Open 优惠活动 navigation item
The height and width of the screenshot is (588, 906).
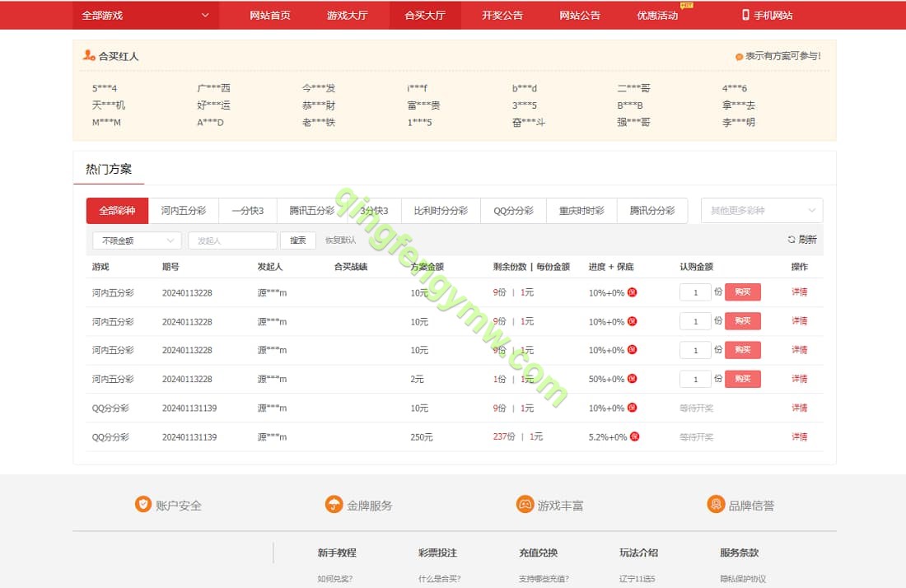[x=657, y=15]
